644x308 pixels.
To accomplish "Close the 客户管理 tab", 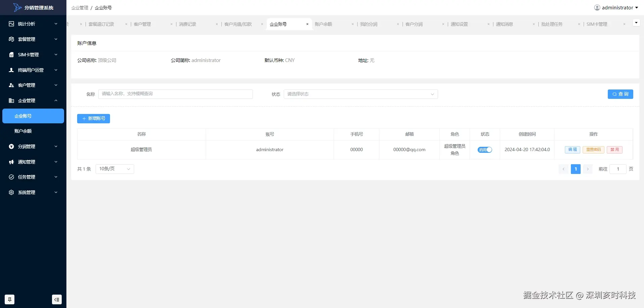I will pos(171,24).
